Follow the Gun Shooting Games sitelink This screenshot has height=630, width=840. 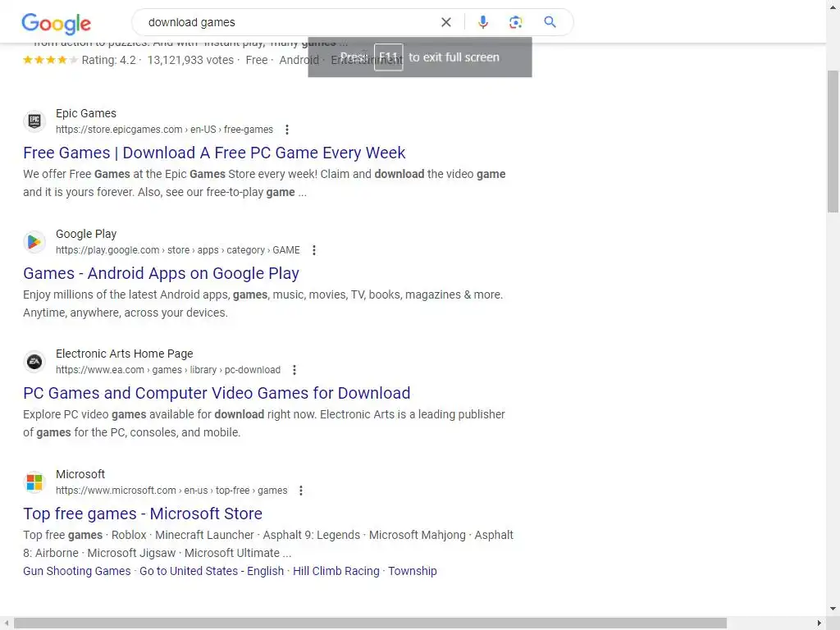pyautogui.click(x=76, y=571)
